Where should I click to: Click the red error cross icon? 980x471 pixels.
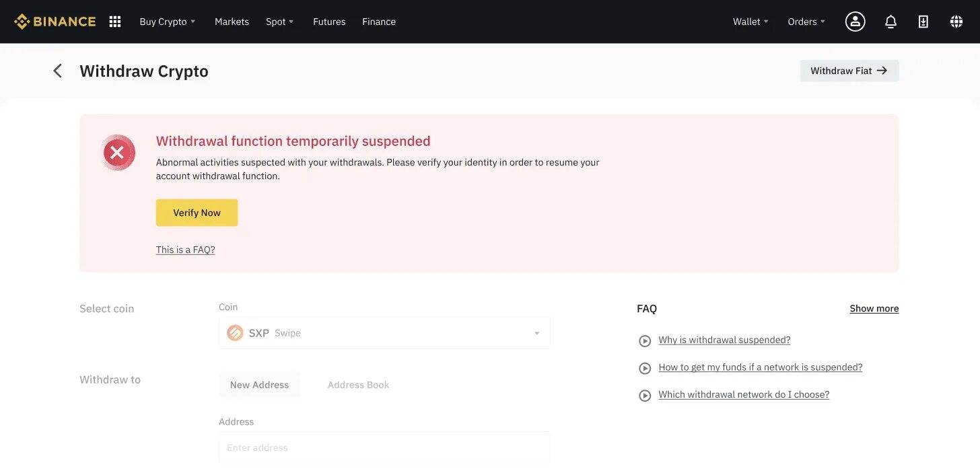[x=117, y=153]
